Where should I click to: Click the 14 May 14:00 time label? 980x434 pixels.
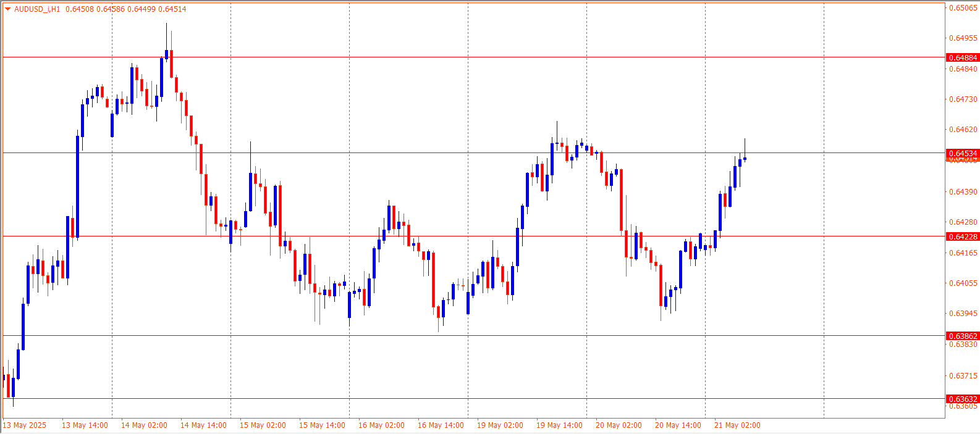point(203,425)
